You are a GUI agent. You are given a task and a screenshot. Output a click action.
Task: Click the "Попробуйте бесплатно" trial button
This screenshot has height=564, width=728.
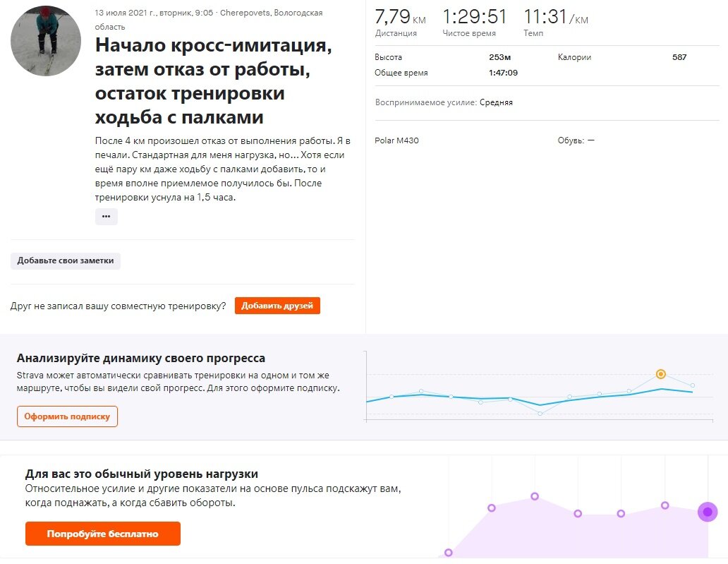[x=102, y=534]
